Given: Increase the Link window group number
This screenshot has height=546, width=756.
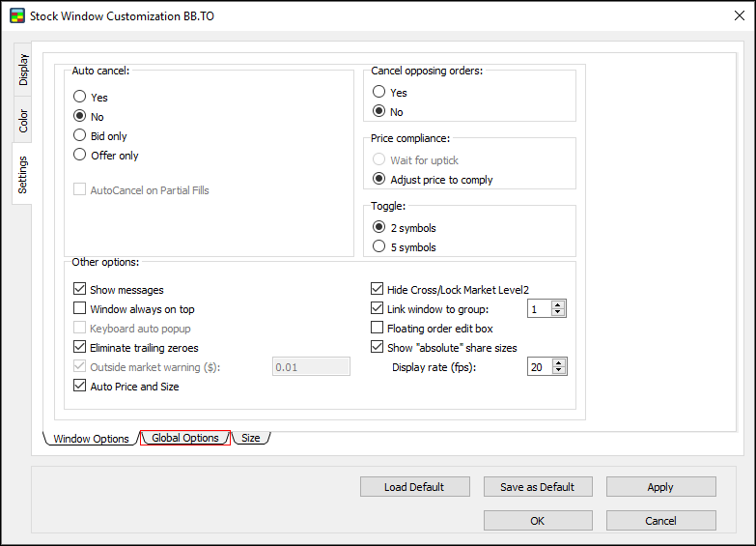Looking at the screenshot, I should tap(558, 304).
